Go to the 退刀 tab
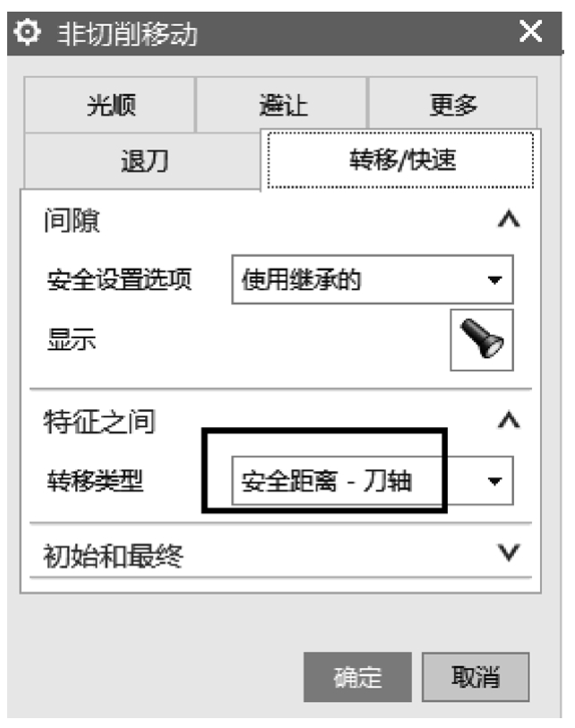The image size is (575, 728). pyautogui.click(x=143, y=160)
